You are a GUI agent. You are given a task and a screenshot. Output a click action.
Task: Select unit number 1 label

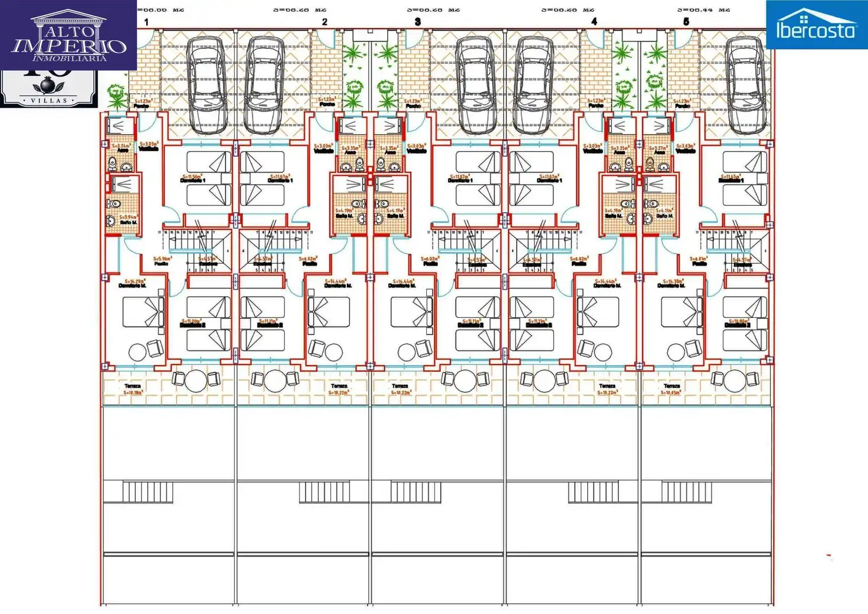[x=147, y=22]
